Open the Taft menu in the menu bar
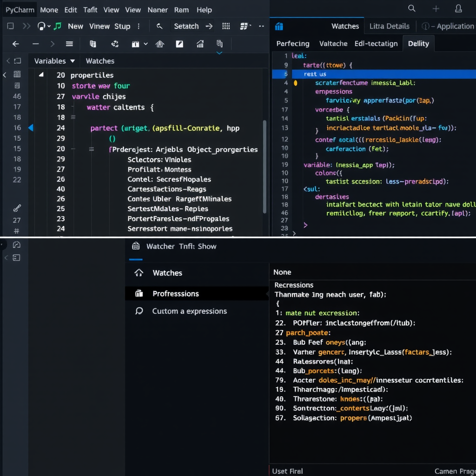 click(x=90, y=10)
